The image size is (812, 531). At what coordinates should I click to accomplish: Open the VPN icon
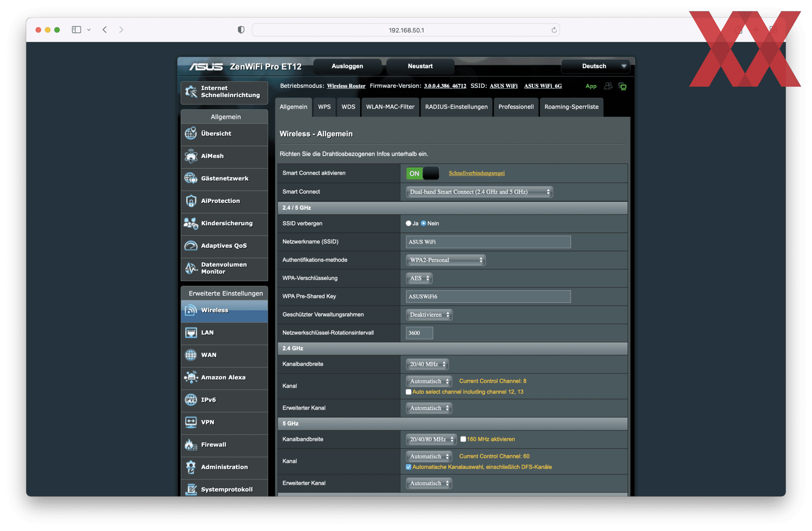[191, 422]
